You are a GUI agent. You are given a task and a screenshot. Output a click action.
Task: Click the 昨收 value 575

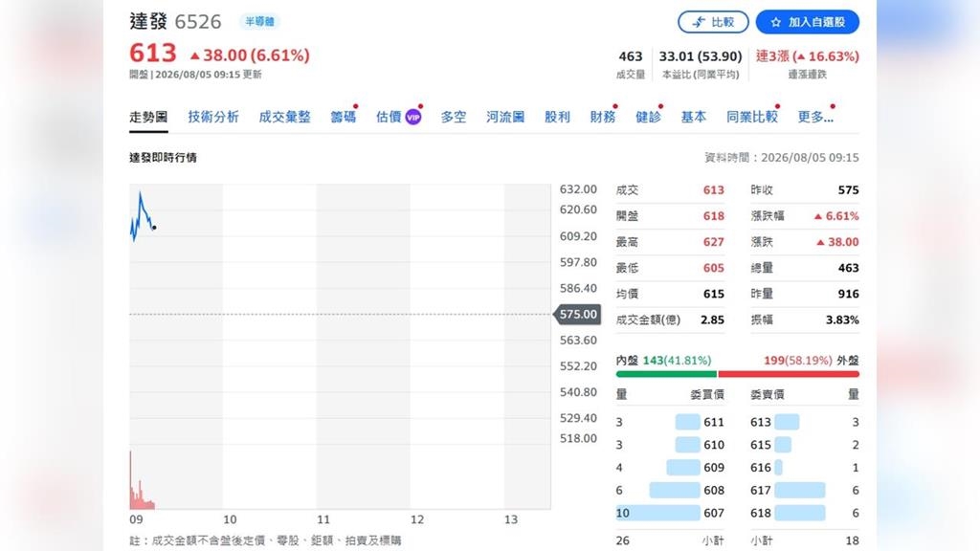[848, 190]
